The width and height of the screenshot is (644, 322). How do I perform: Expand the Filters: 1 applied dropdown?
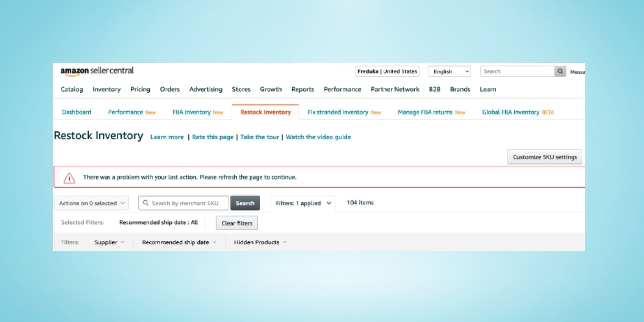click(303, 203)
